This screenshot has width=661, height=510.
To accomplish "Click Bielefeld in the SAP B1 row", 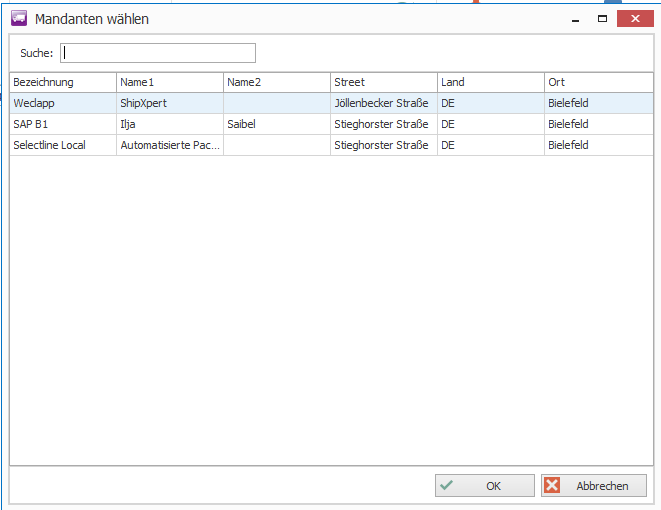I will 599,124.
